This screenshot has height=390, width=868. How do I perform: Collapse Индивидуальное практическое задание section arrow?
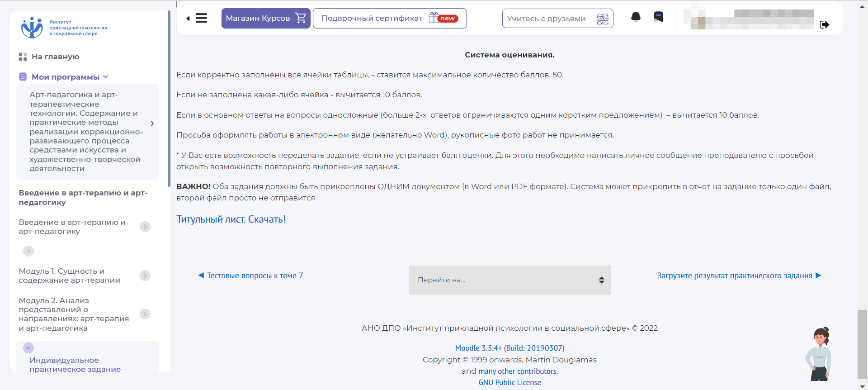28,348
